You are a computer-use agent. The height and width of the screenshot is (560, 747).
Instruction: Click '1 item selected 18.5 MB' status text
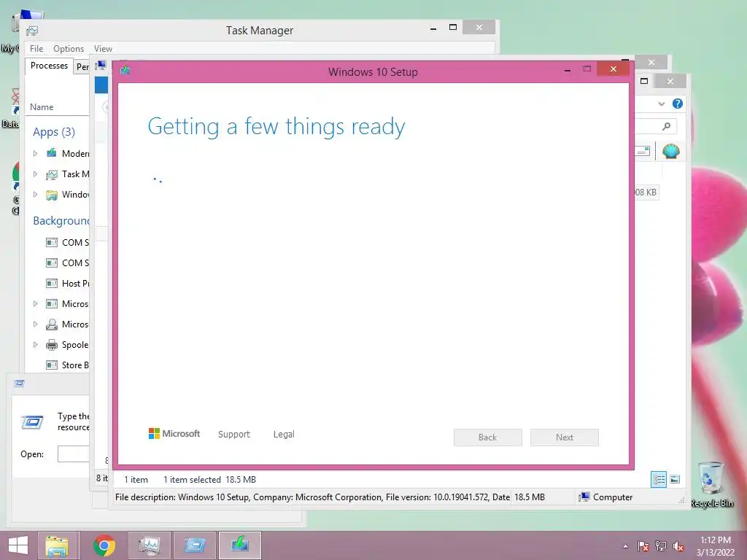click(x=209, y=480)
